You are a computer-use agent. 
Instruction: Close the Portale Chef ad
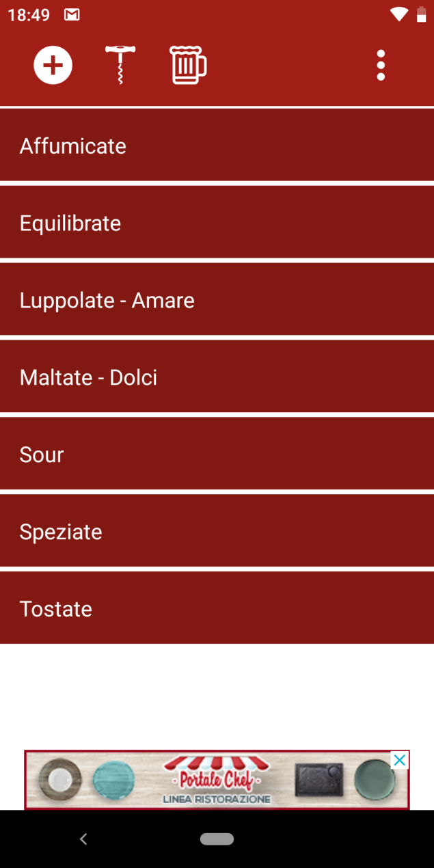[401, 760]
